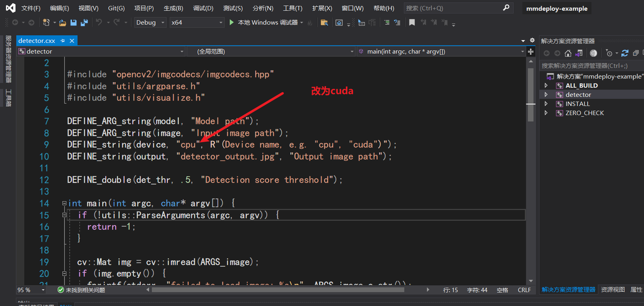Click the horizontal scrollbar of the code editor
Screen dimensions: 644x306
tap(277, 290)
